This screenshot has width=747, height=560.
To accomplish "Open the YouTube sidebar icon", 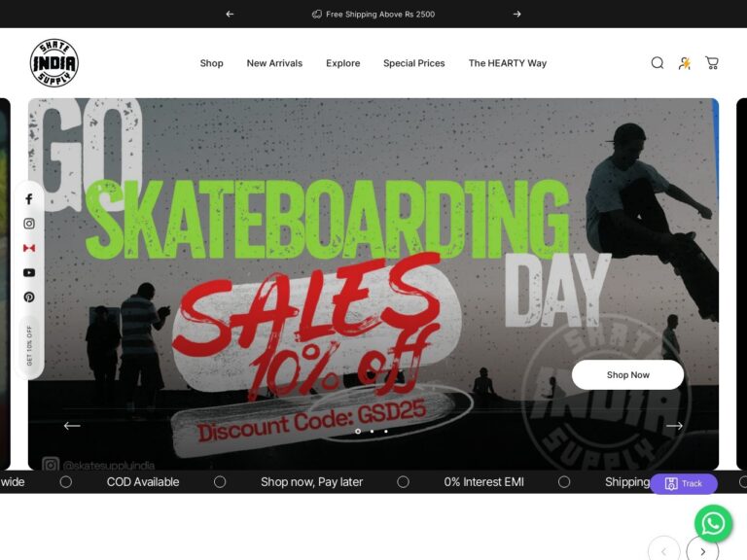I will [x=29, y=272].
